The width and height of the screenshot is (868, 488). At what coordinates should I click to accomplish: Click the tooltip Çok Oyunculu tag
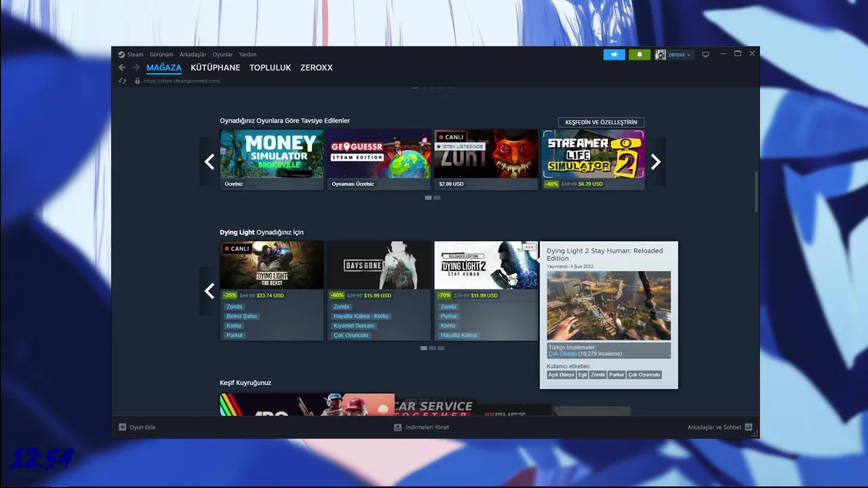tap(644, 375)
